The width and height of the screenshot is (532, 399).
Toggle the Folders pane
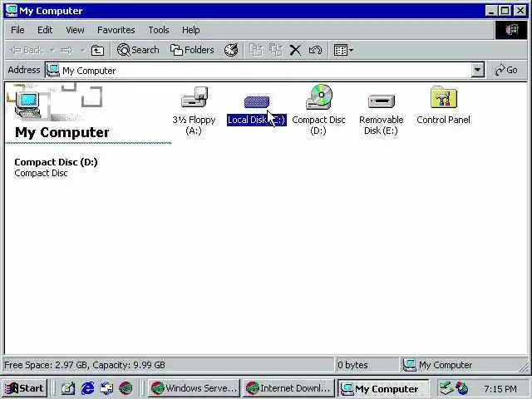192,50
